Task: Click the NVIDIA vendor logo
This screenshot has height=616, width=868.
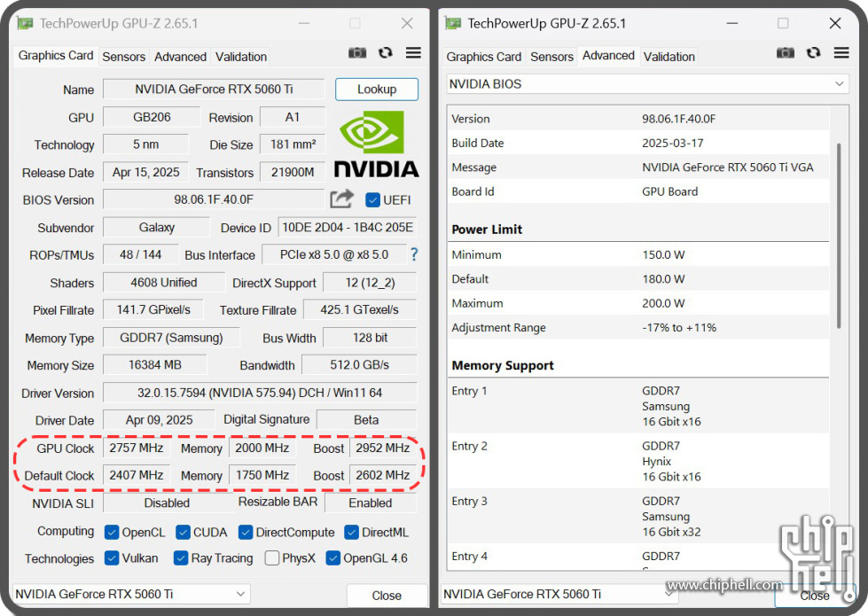Action: [377, 144]
